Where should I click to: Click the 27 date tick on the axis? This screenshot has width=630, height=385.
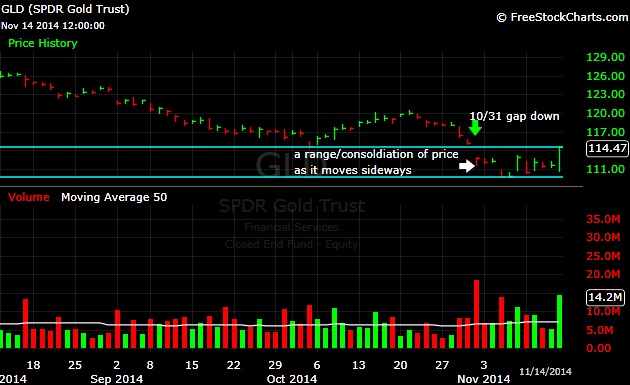coord(442,365)
